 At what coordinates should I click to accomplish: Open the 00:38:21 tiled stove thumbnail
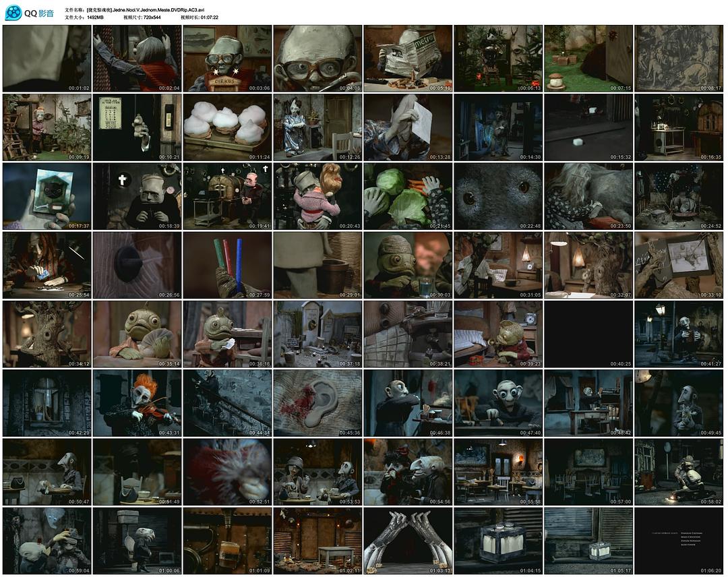(x=408, y=334)
